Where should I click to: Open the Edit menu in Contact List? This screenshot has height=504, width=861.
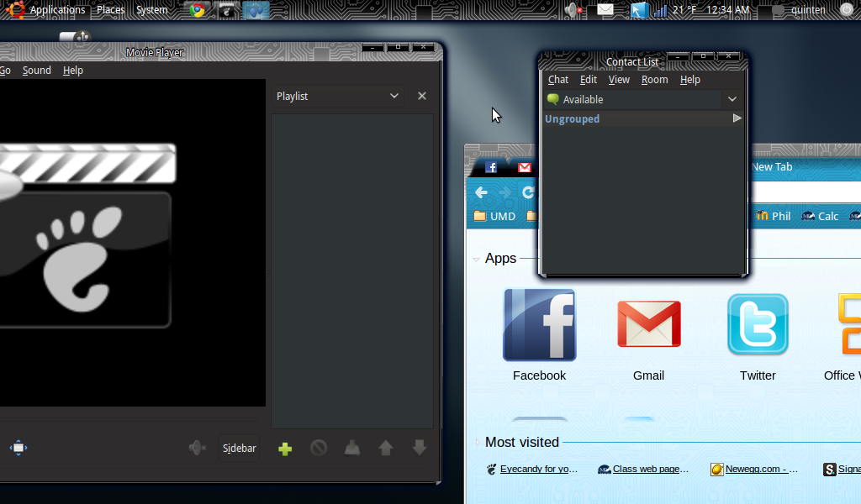click(588, 80)
